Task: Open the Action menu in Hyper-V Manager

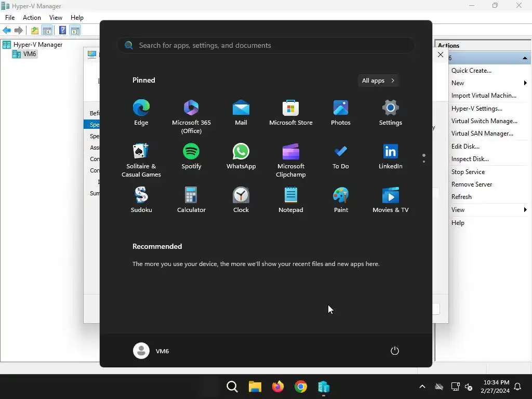Action: click(32, 18)
